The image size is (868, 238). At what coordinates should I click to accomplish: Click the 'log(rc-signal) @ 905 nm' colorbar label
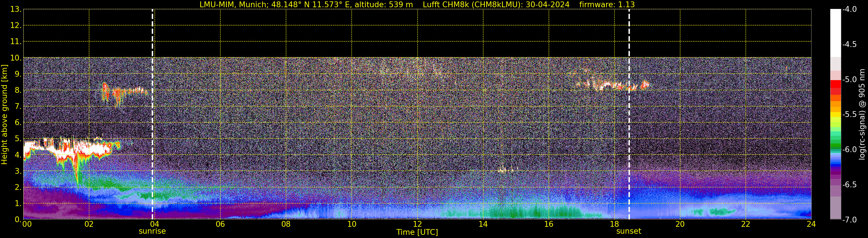pyautogui.click(x=862, y=114)
